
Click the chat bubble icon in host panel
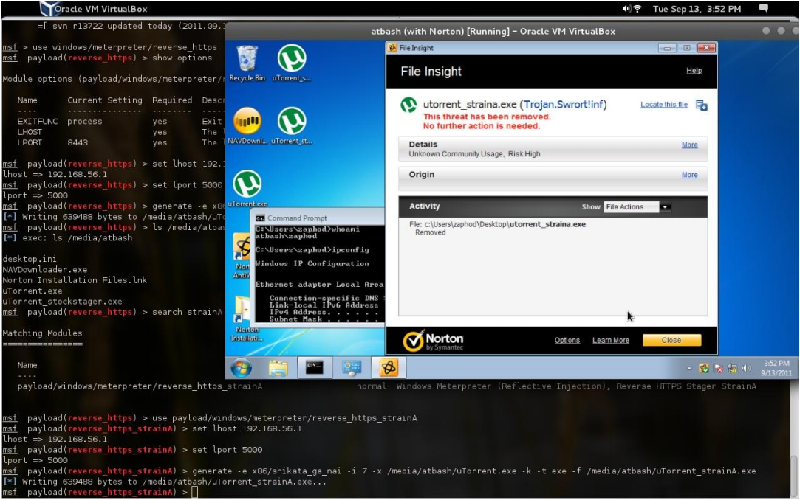pos(763,8)
